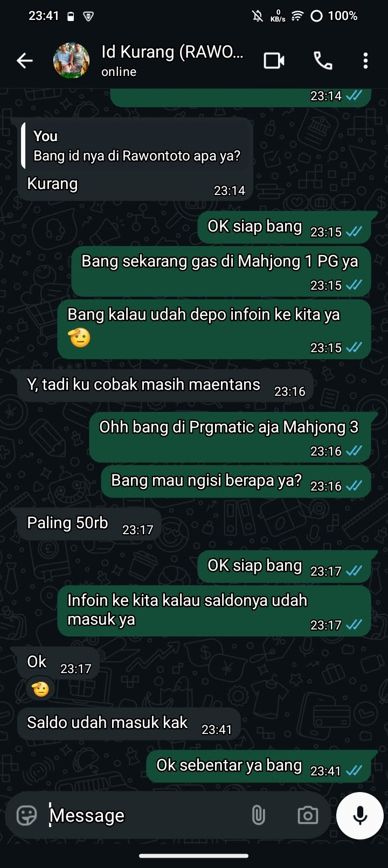Tap the Wi-Fi status bar icon
The height and width of the screenshot is (868, 388).
tap(297, 16)
